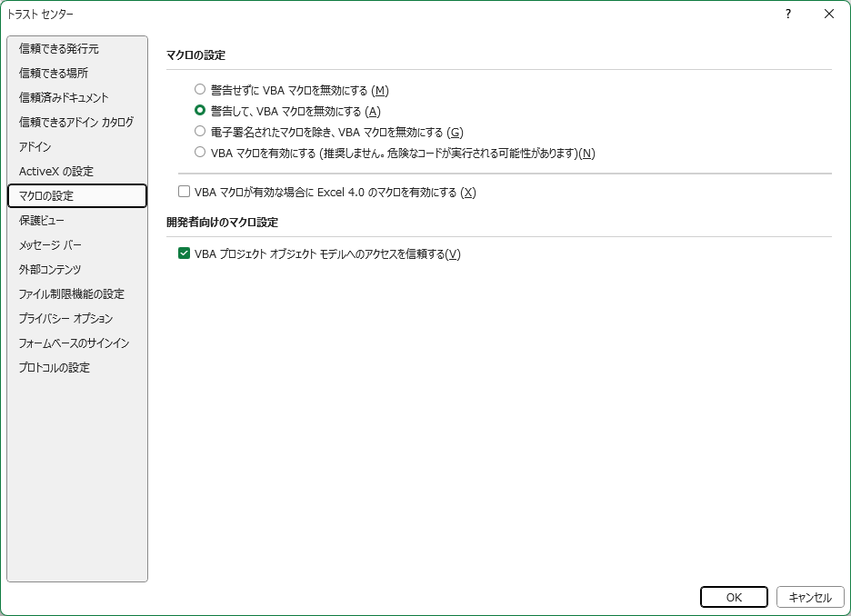Click the キャンセル button
The width and height of the screenshot is (851, 616).
(x=810, y=597)
